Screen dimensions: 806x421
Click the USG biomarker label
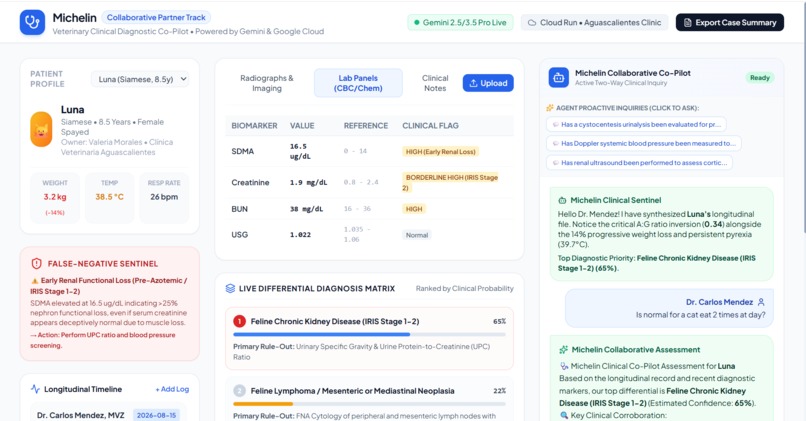coord(240,235)
